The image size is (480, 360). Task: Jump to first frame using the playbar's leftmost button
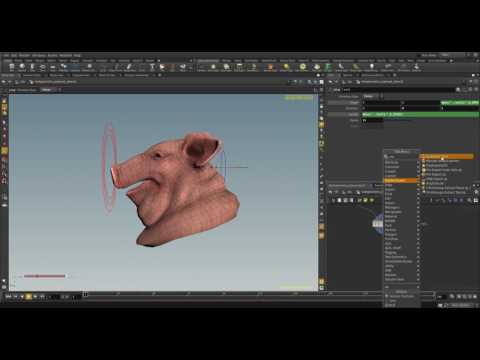(8, 296)
